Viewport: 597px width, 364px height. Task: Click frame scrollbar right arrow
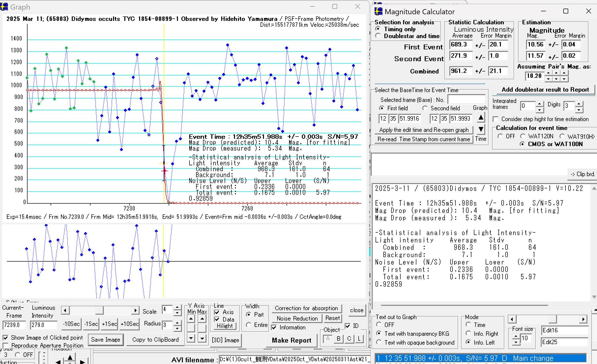(x=135, y=310)
